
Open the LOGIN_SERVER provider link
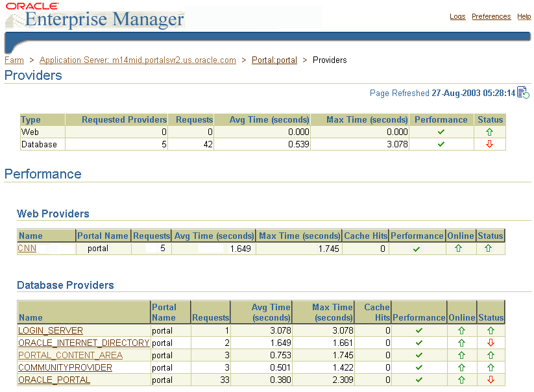51,330
